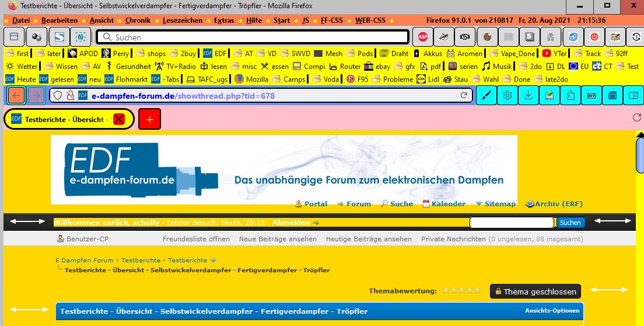Click the Adblock Plus ABP toolbar icon
This screenshot has height=326, width=644.
pos(423,37)
